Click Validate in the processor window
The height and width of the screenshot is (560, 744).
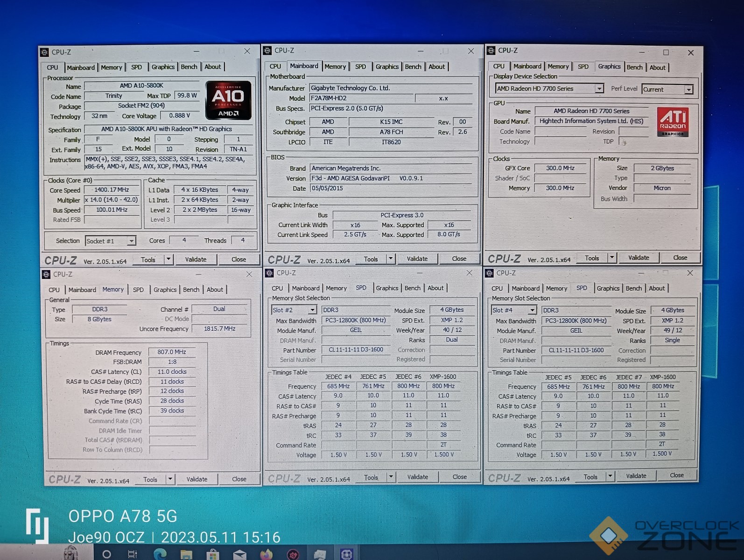coord(196,259)
